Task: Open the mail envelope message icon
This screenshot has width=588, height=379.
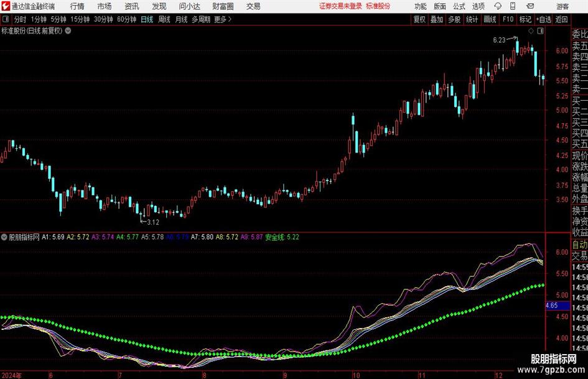Action: pos(530,6)
